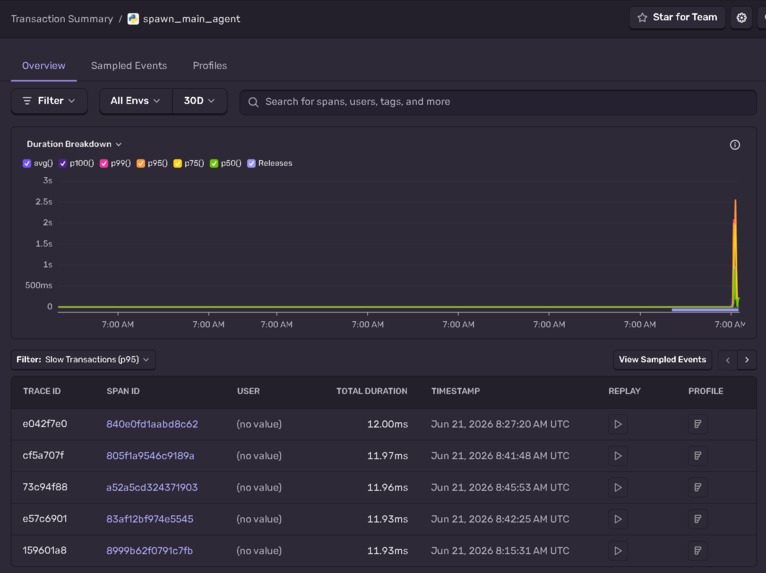Open Slow Transactions (p95) filter dropdown
Viewport: 766px width, 573px height.
83,360
